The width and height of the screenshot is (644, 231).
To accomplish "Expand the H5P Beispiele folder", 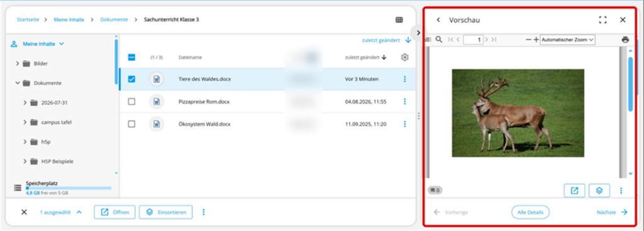I will (25, 161).
